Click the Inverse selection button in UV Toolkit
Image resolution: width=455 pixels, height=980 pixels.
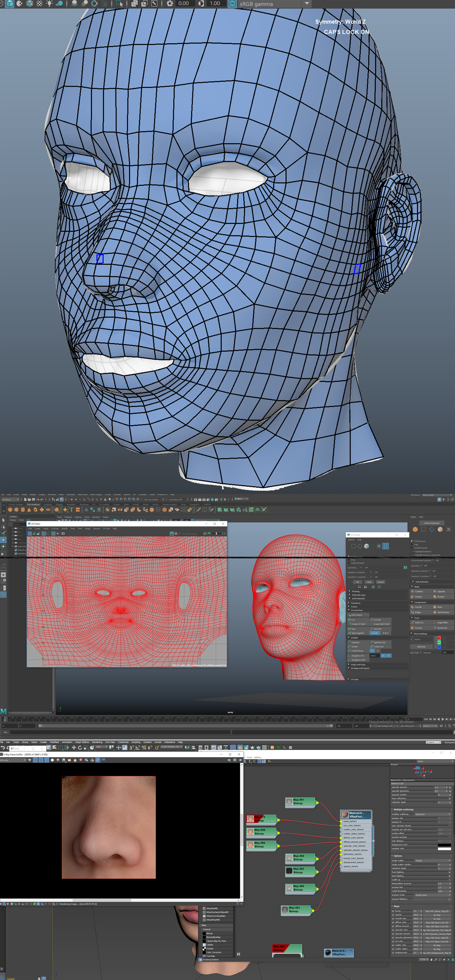pyautogui.click(x=380, y=582)
